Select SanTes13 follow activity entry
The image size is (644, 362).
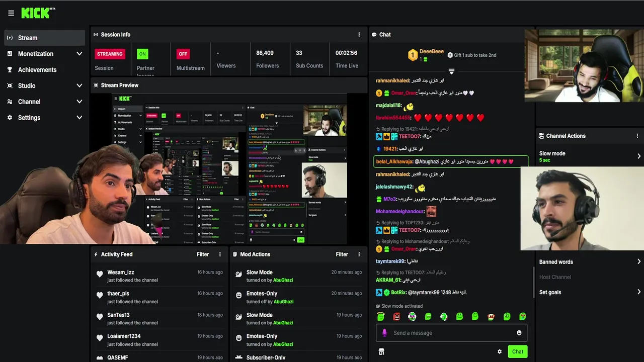coord(159,319)
